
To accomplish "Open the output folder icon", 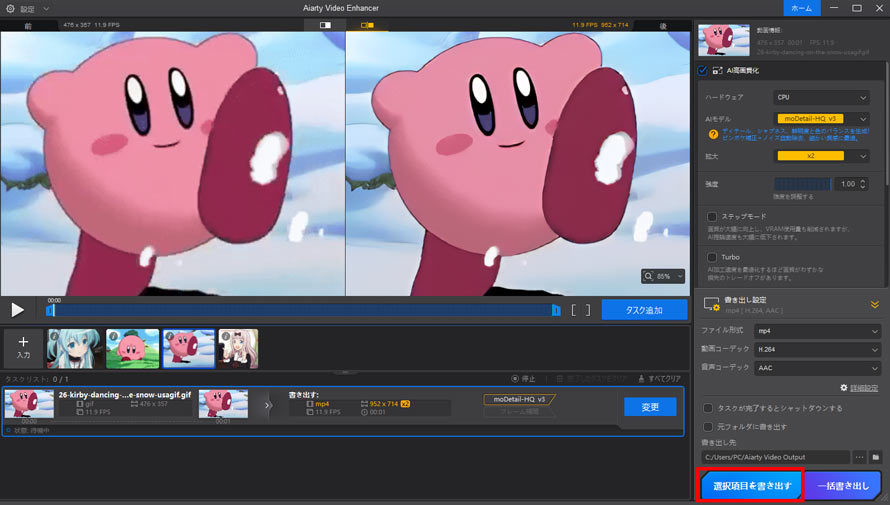I will 875,457.
